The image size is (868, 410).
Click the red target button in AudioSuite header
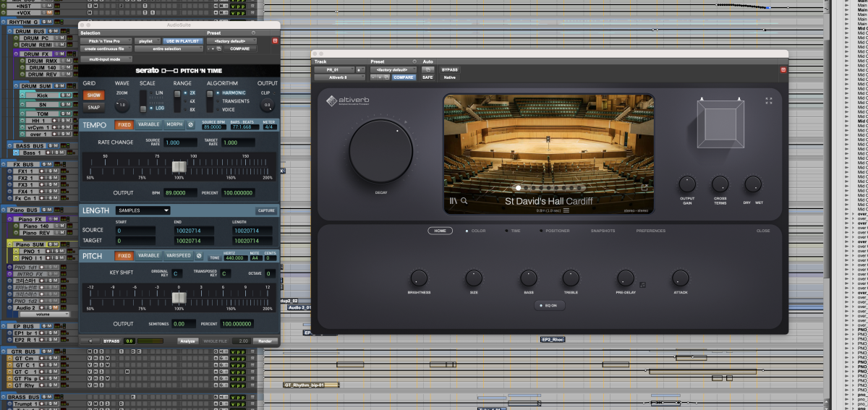coord(275,41)
